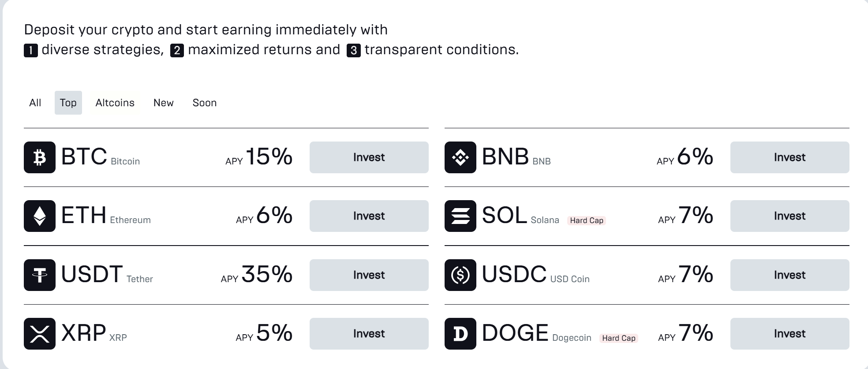
Task: Invest in DOGE Dogecoin
Action: (x=789, y=334)
